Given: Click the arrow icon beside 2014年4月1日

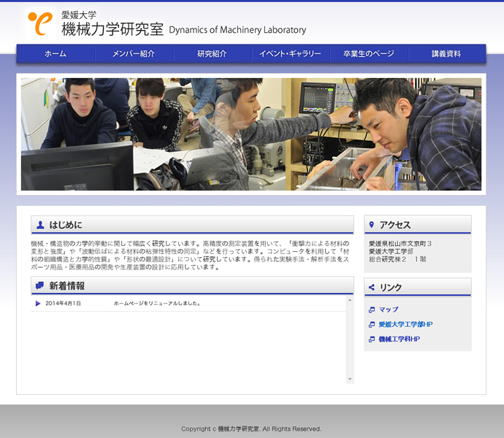Looking at the screenshot, I should pos(38,304).
